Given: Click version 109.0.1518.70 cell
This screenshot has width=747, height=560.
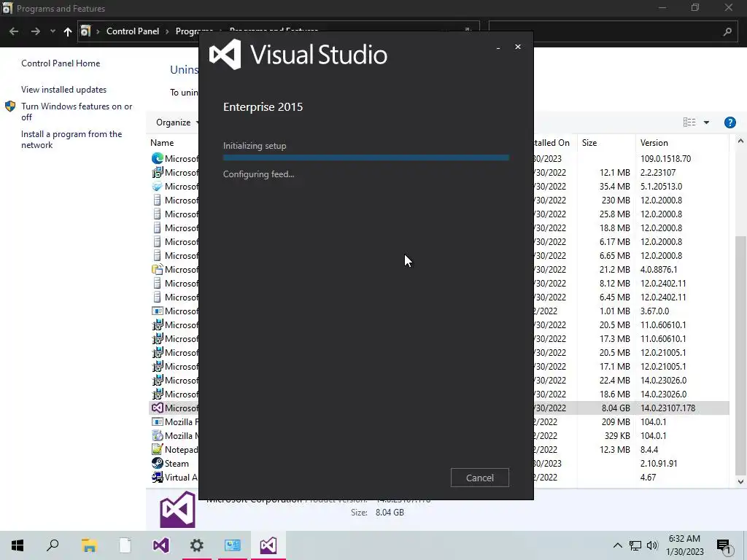Looking at the screenshot, I should click(665, 158).
